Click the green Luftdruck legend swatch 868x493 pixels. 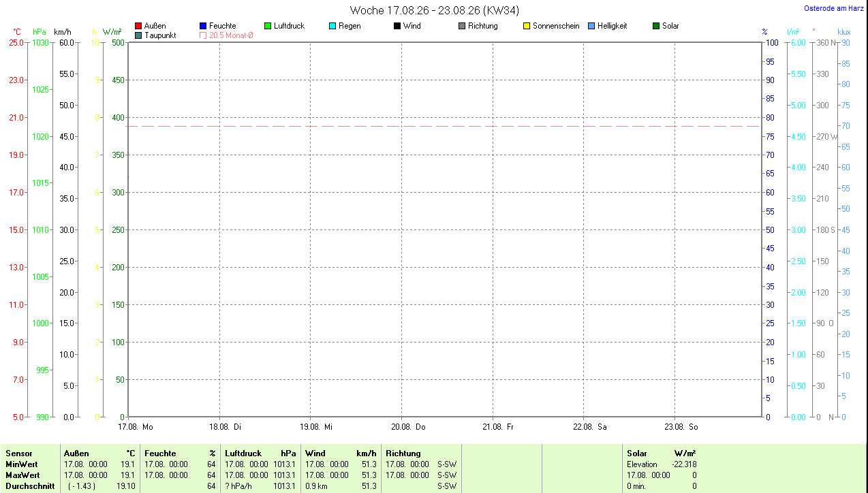(268, 26)
